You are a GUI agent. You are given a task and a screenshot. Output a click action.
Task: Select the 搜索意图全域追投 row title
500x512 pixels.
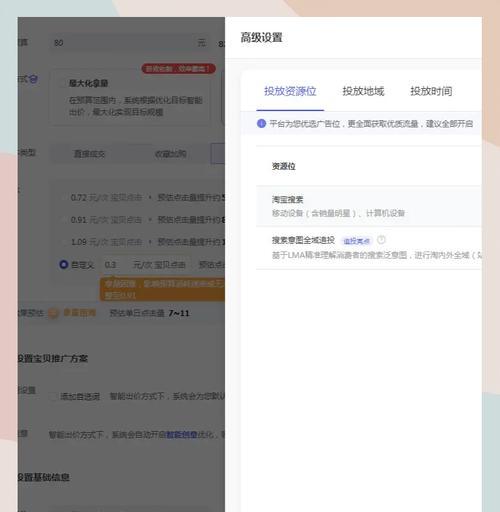coord(303,240)
